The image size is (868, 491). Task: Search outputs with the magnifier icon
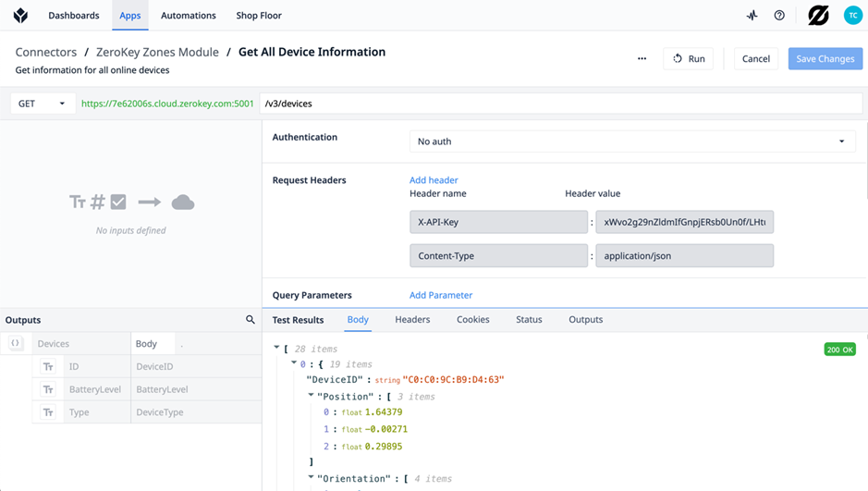(251, 319)
